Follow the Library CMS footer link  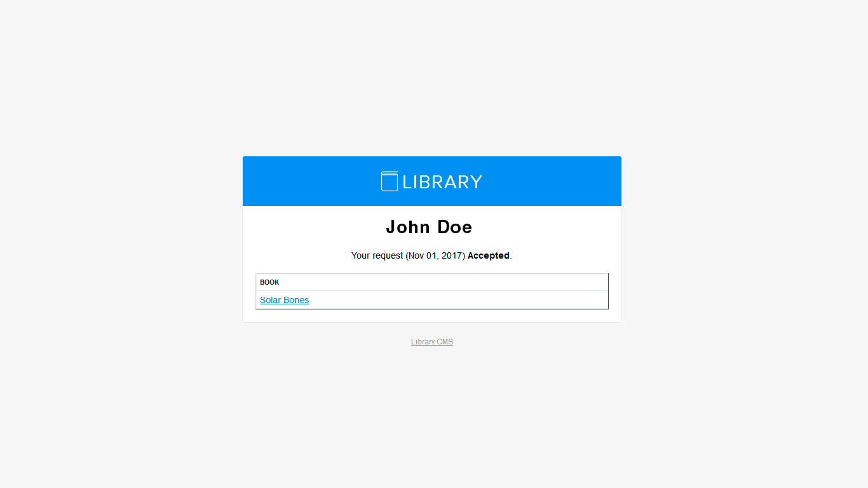432,342
